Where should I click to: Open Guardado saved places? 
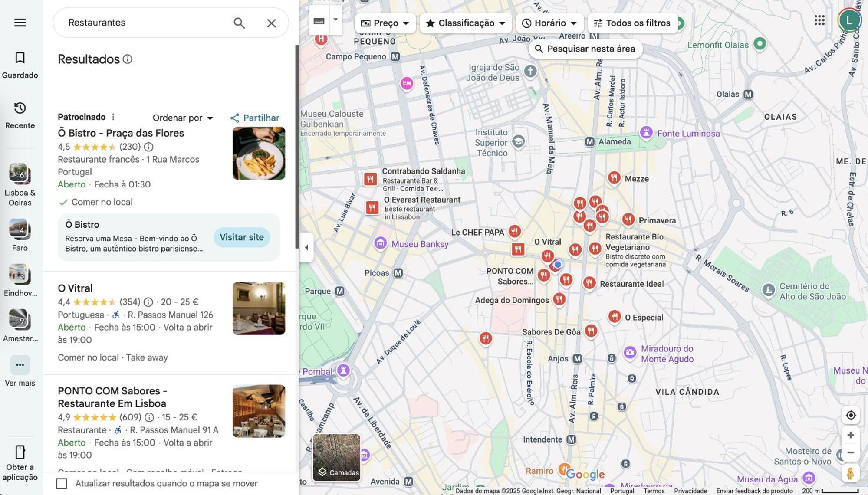[x=20, y=65]
